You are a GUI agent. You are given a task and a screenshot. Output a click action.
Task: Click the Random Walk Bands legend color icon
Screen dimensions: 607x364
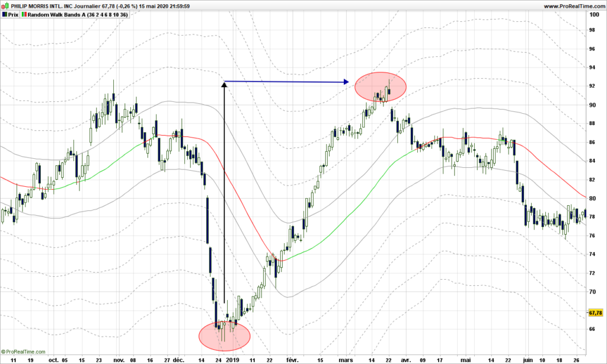pyautogui.click(x=24, y=15)
